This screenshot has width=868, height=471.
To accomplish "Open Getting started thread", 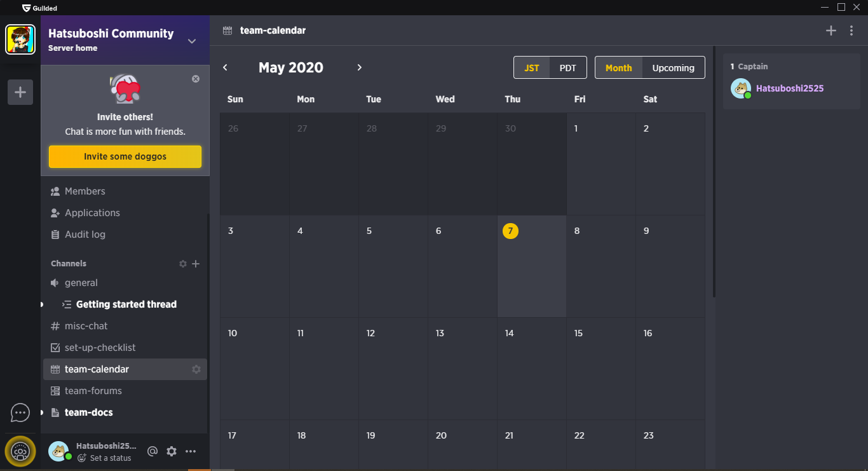I will 125,304.
